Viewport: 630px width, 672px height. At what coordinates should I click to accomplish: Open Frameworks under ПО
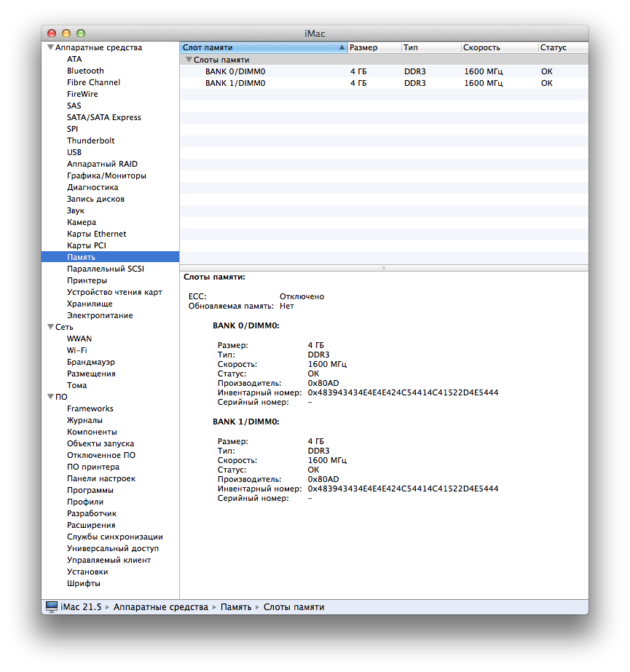pyautogui.click(x=90, y=408)
